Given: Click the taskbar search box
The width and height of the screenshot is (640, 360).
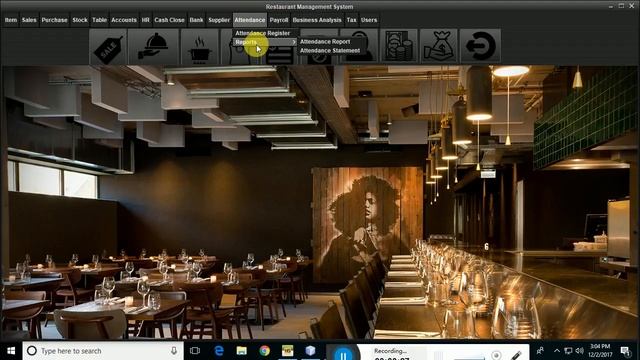Looking at the screenshot, I should (103, 351).
